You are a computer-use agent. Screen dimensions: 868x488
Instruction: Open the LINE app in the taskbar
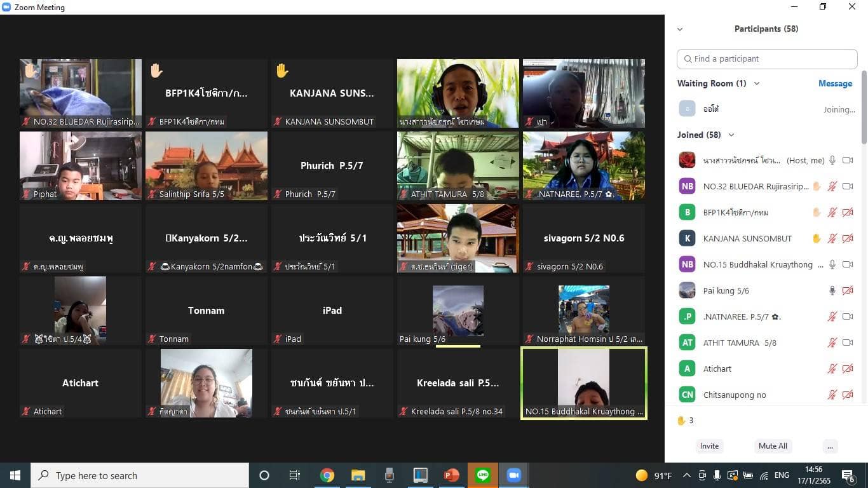pyautogui.click(x=482, y=475)
